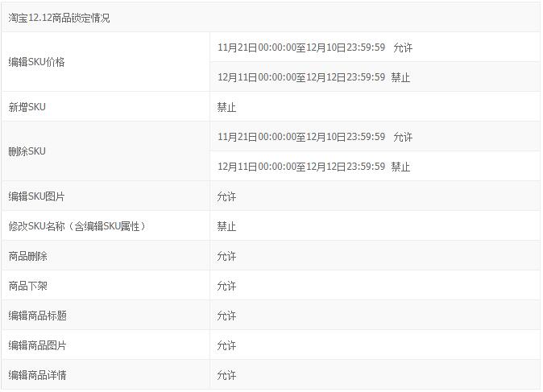The height and width of the screenshot is (392, 543).
Task: Click 禁止 in the 新增SKU row
Action: (226, 107)
